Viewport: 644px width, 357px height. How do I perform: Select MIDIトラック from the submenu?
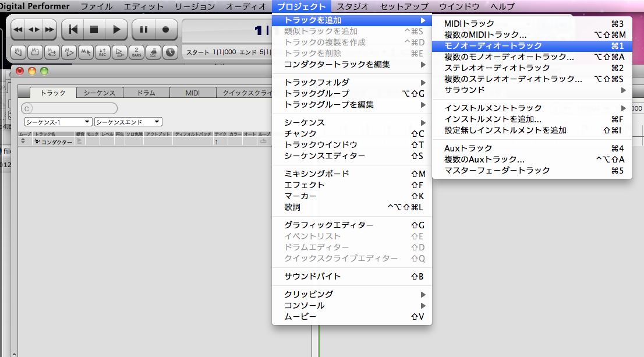(x=532, y=23)
